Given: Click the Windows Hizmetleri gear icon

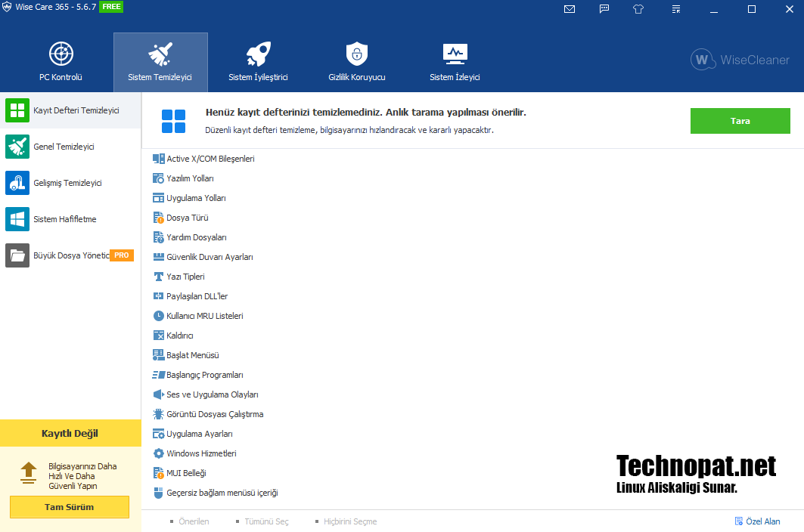Looking at the screenshot, I should tap(158, 453).
